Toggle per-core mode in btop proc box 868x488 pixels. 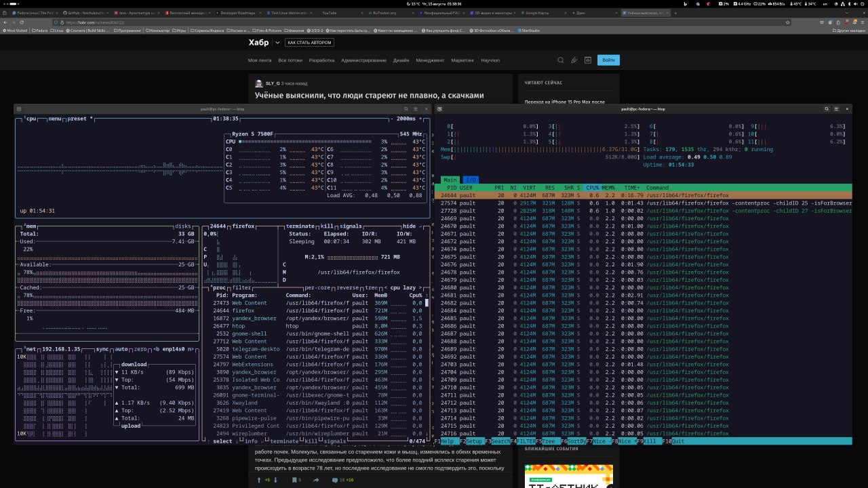tap(317, 287)
